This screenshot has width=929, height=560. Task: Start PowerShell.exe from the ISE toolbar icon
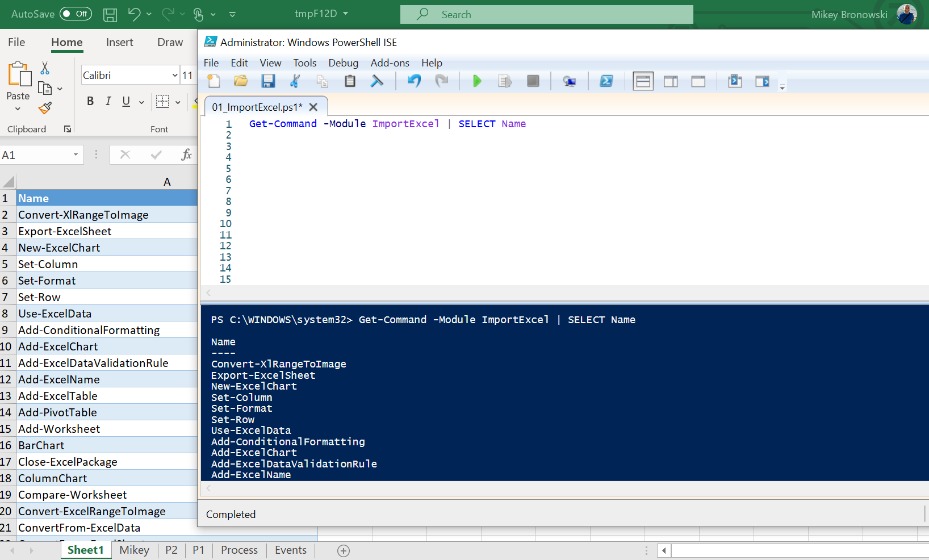coord(606,81)
